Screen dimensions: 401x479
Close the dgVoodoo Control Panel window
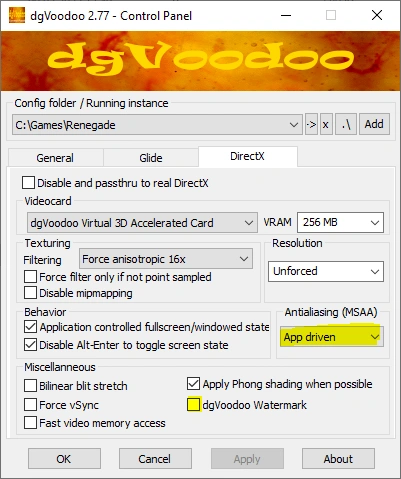click(377, 15)
